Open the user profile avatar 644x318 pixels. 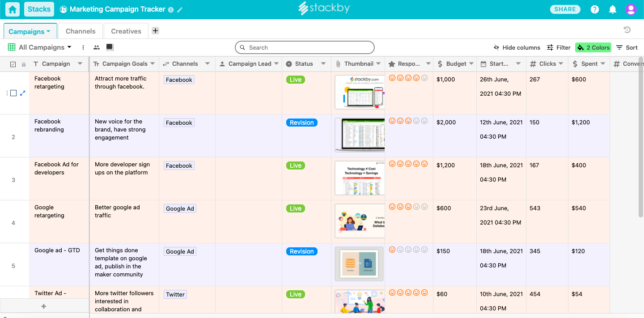click(x=631, y=9)
